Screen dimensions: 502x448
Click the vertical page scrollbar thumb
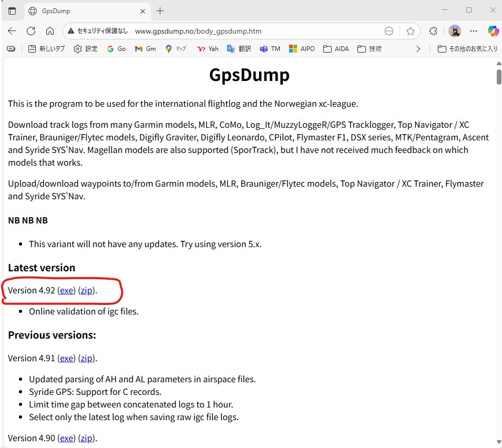click(498, 76)
